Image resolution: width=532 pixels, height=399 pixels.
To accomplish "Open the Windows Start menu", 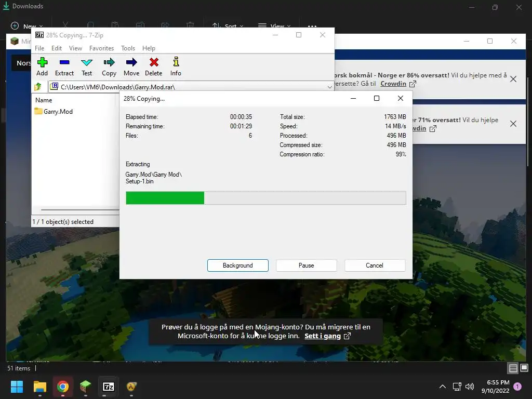I will coord(17,387).
